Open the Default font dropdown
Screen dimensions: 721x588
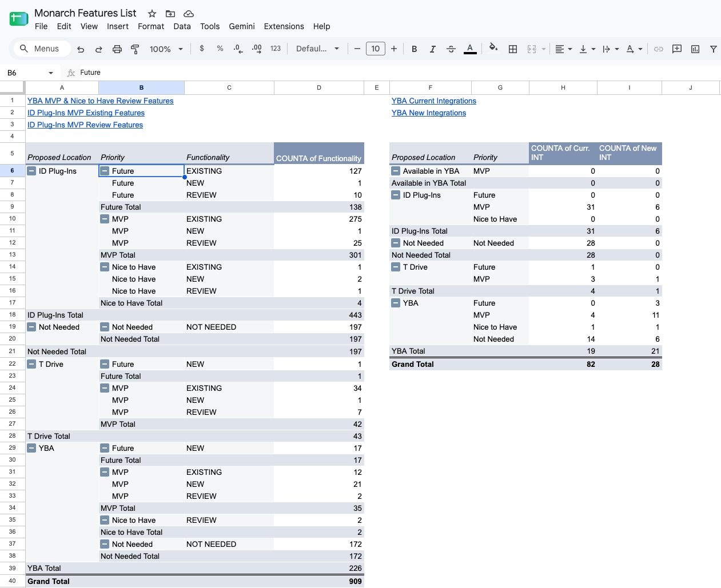tap(318, 49)
